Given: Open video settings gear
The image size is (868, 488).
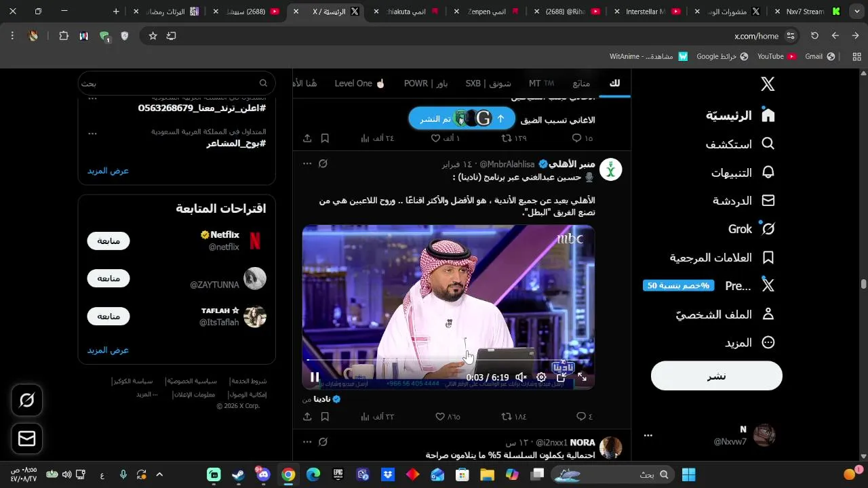Looking at the screenshot, I should (x=541, y=377).
